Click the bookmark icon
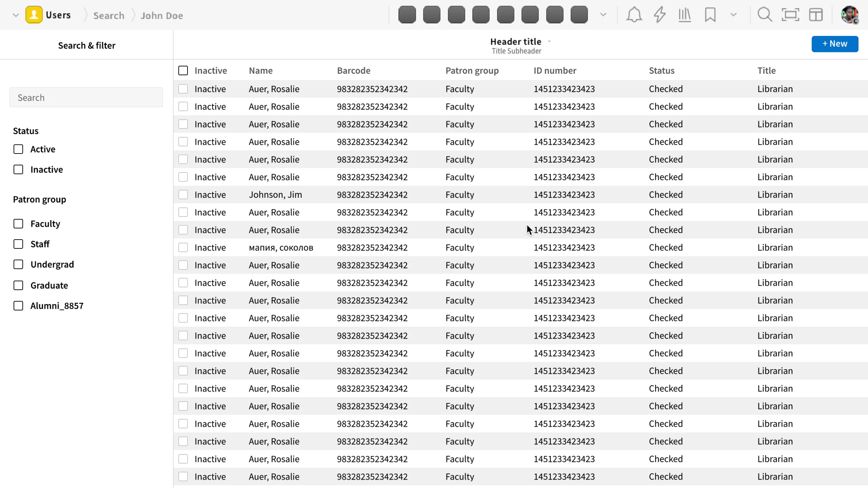The height and width of the screenshot is (488, 868). point(710,15)
